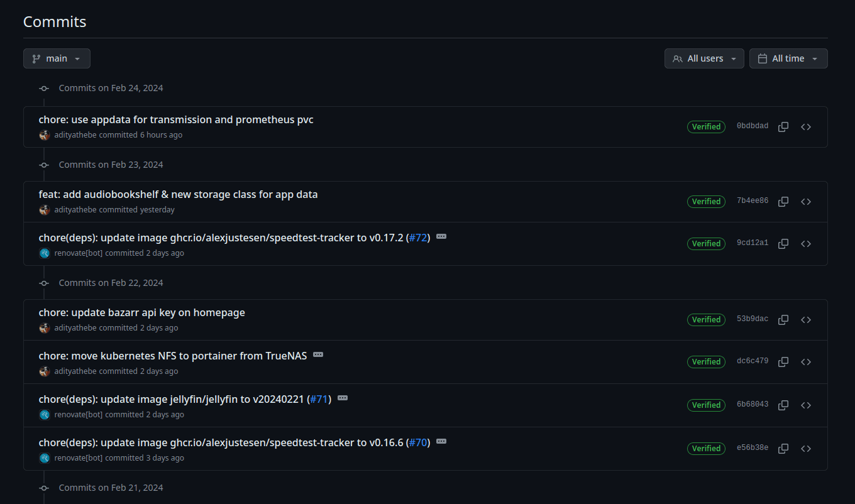
Task: Click renovate bot avatar on v0.16.6 commit
Action: pos(45,458)
